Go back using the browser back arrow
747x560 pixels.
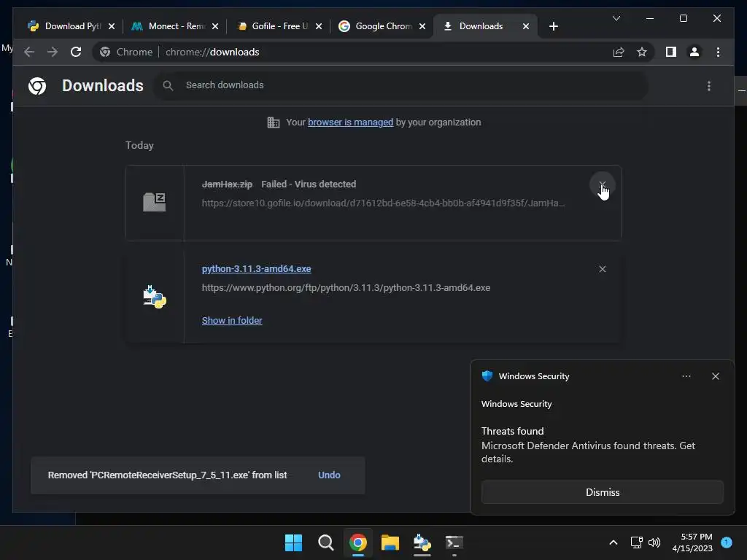pos(29,52)
